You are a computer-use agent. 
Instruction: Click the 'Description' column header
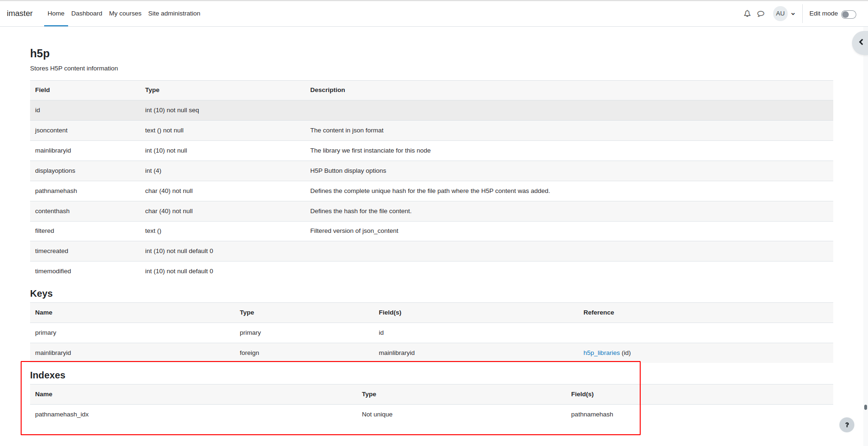coord(327,90)
